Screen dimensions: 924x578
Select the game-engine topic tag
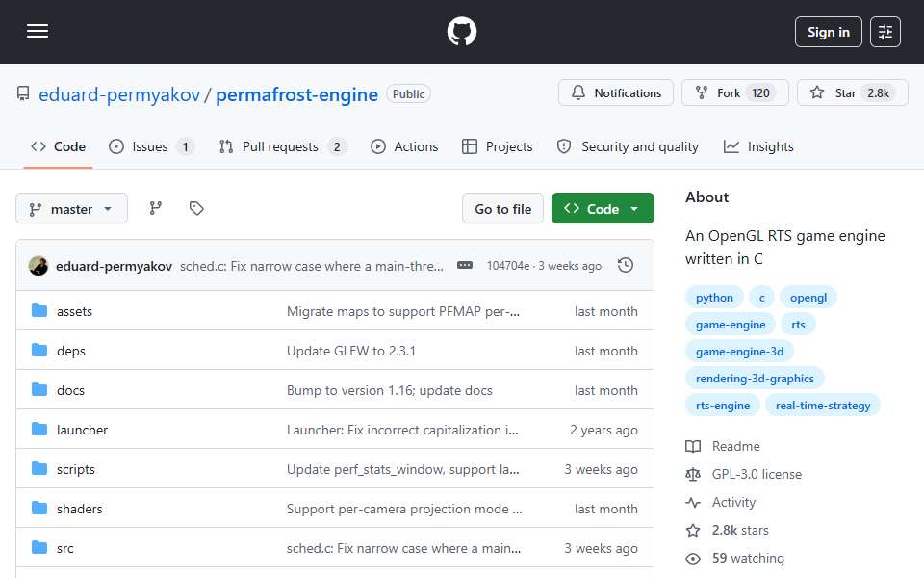[x=731, y=325]
